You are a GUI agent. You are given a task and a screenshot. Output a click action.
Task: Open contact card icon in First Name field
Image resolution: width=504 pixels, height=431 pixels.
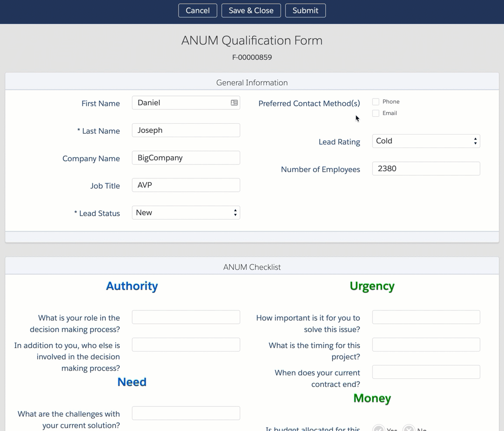tap(234, 102)
